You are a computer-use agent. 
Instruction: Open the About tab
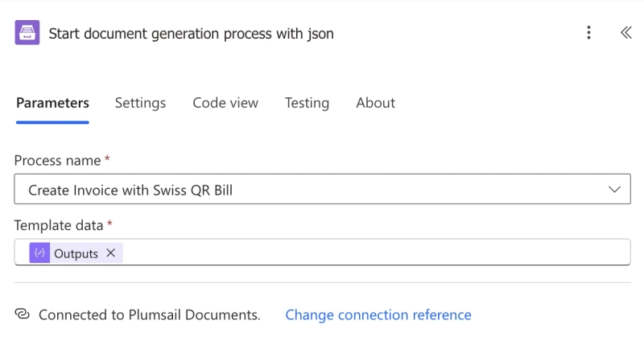tap(375, 103)
